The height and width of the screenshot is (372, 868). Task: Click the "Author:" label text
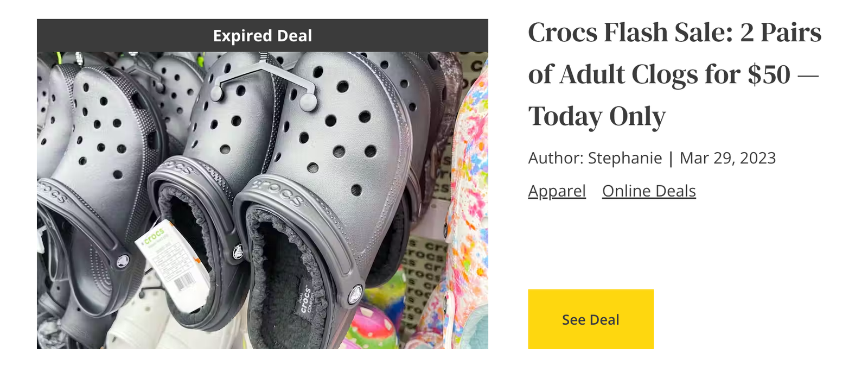point(556,158)
